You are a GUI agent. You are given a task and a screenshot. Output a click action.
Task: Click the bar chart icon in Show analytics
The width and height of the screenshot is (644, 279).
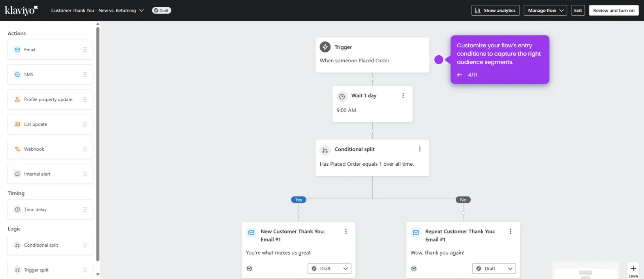click(x=478, y=10)
